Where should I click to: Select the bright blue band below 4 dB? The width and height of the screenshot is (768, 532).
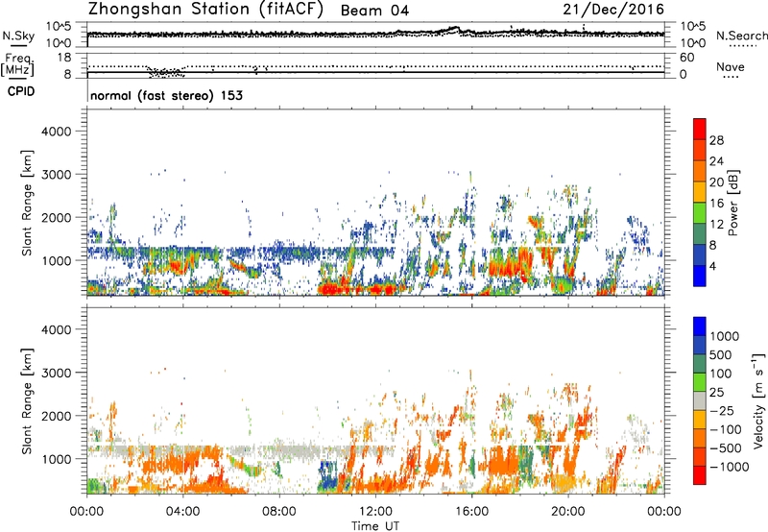coord(700,276)
